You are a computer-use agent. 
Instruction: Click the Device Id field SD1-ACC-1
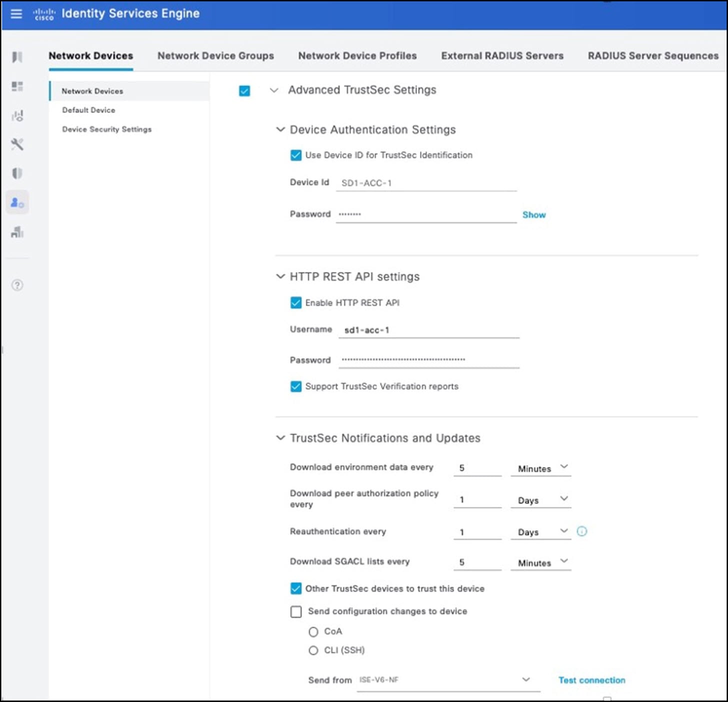[426, 183]
